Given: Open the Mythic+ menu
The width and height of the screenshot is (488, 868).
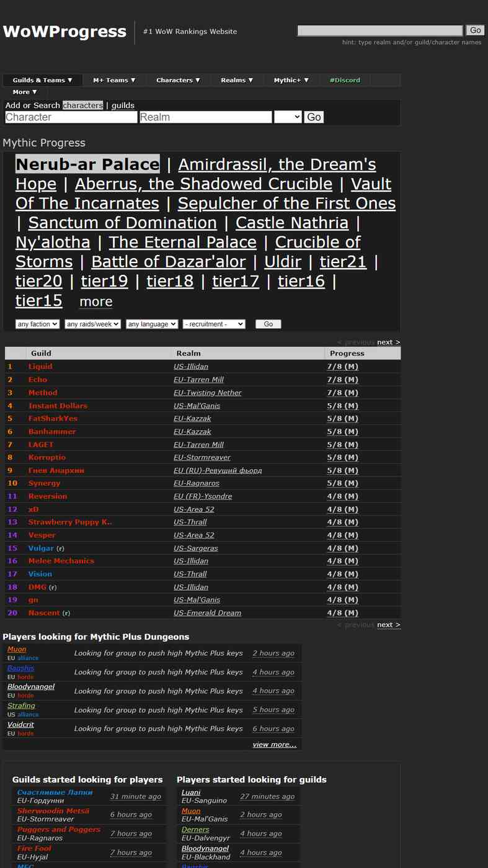Looking at the screenshot, I should [x=291, y=80].
